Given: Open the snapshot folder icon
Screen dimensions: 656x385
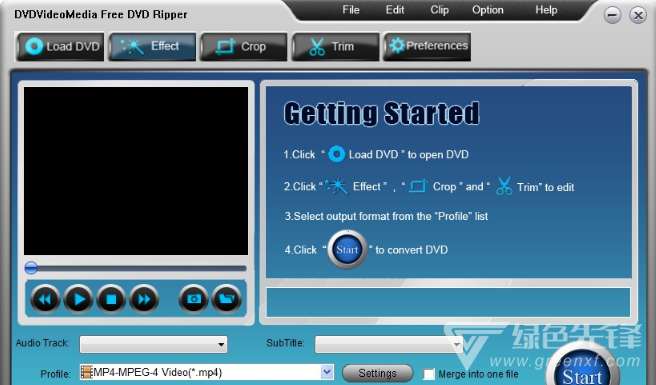Looking at the screenshot, I should (x=226, y=299).
